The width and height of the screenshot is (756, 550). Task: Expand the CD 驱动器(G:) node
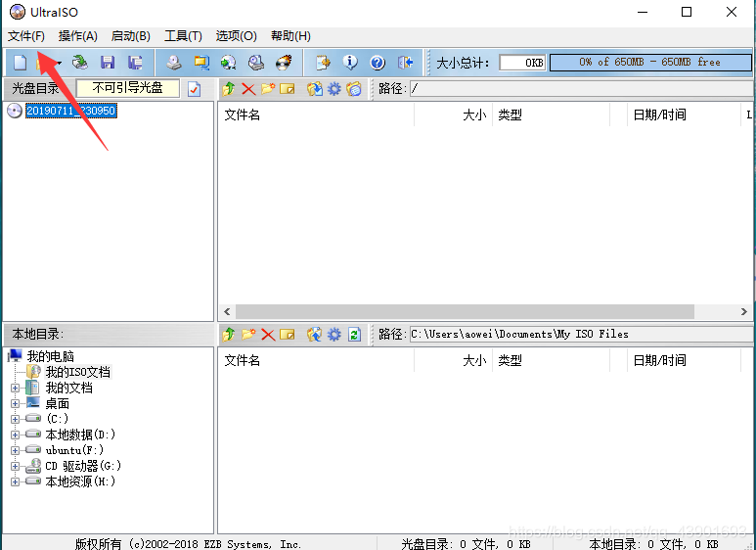pyautogui.click(x=15, y=466)
